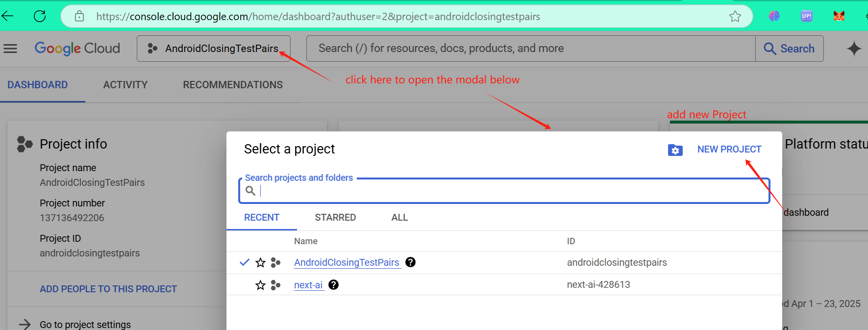Click project number 137136492206

[x=72, y=218]
